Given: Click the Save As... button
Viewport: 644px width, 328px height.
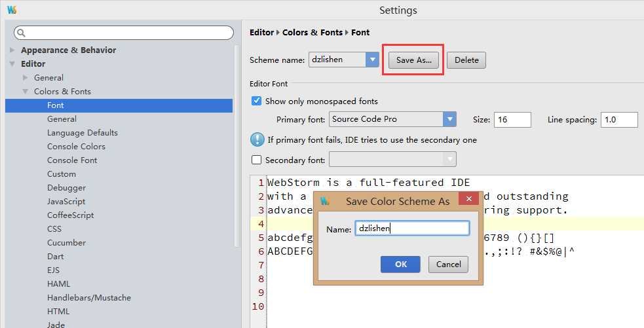Looking at the screenshot, I should tap(413, 60).
